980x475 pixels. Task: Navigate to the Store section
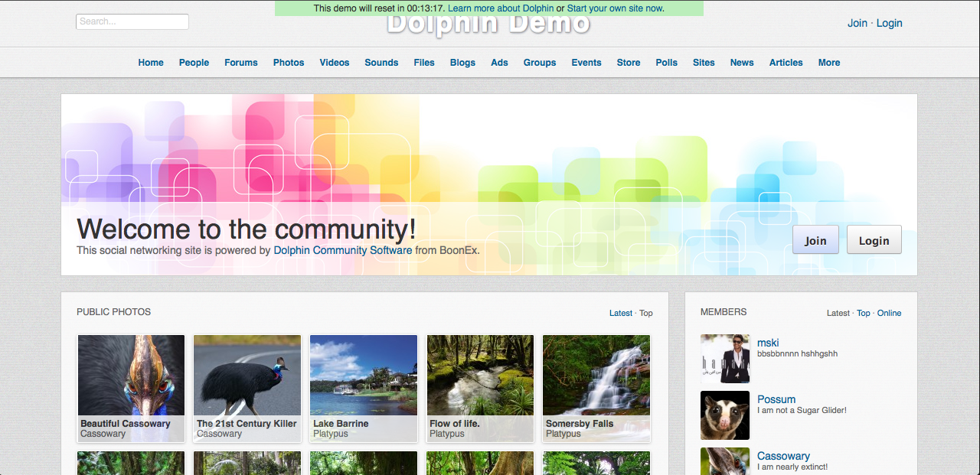pyautogui.click(x=629, y=63)
